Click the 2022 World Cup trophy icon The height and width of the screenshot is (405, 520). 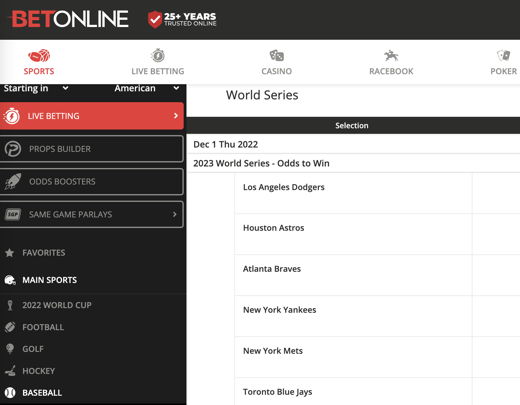point(10,305)
